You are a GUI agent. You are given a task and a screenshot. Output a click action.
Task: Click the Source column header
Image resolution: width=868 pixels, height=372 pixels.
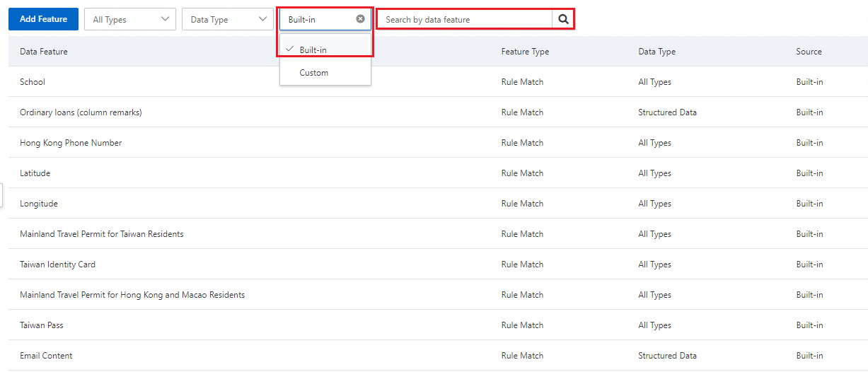coord(809,52)
